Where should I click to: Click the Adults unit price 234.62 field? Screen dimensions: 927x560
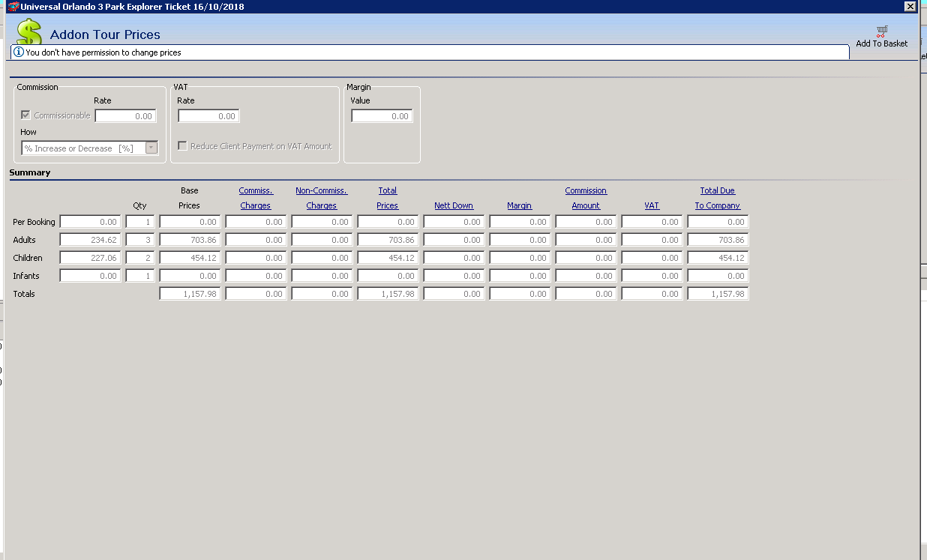90,240
